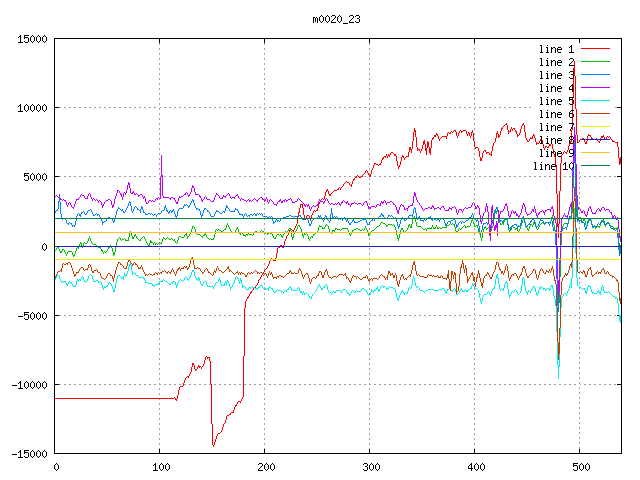
Task: Click the 15000 y-axis tick label
Action: tap(32, 39)
